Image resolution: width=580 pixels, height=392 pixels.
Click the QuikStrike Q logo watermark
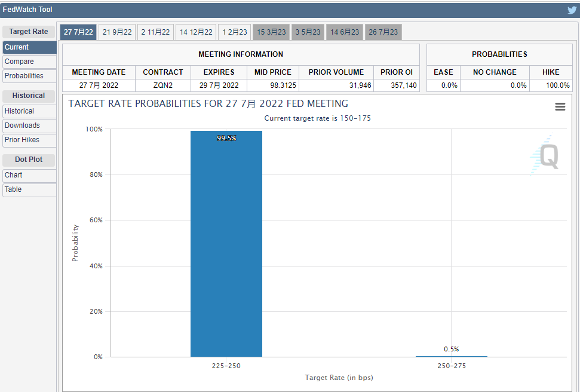546,156
